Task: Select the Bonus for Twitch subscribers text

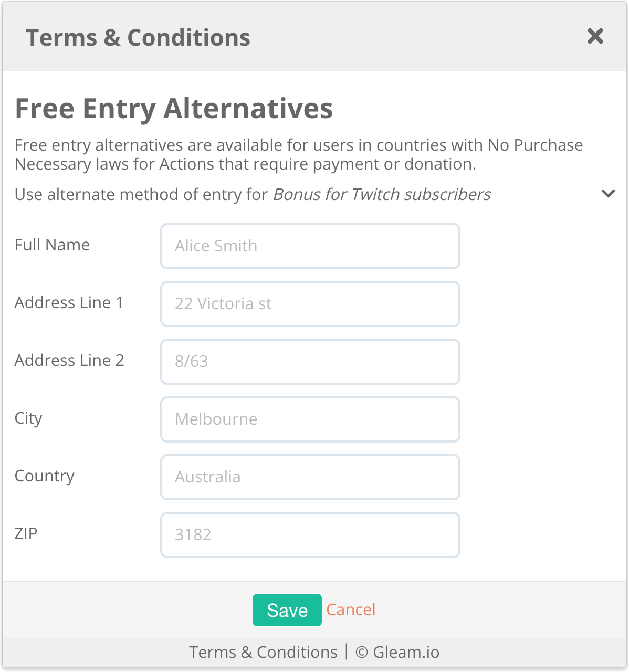Action: click(381, 194)
